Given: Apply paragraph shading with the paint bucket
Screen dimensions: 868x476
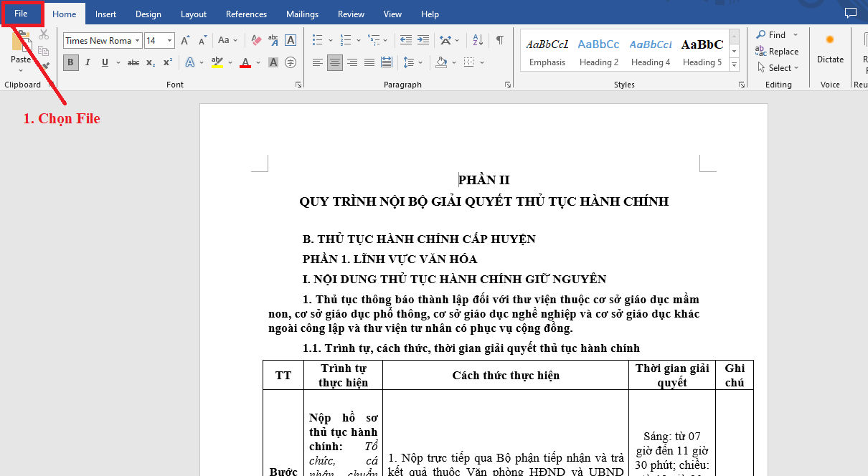Looking at the screenshot, I should point(441,62).
